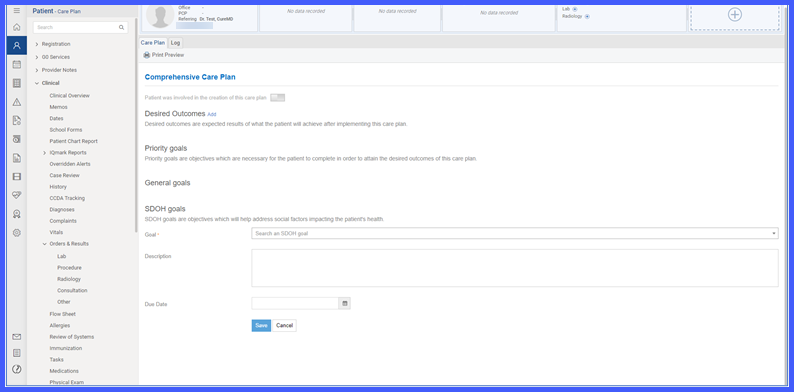Open the Calendar scheduler icon
The image size is (794, 392).
click(x=17, y=64)
